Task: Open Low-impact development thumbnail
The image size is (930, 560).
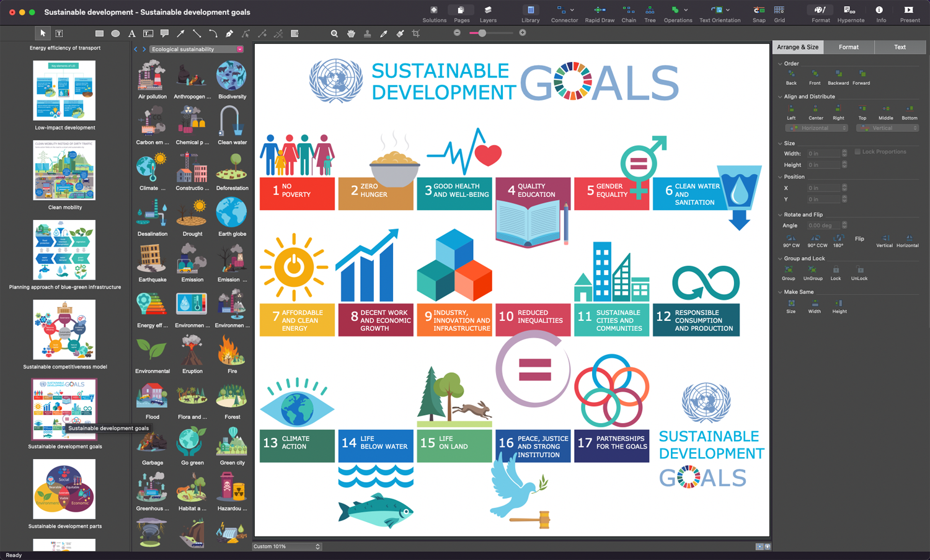Action: coord(64,90)
